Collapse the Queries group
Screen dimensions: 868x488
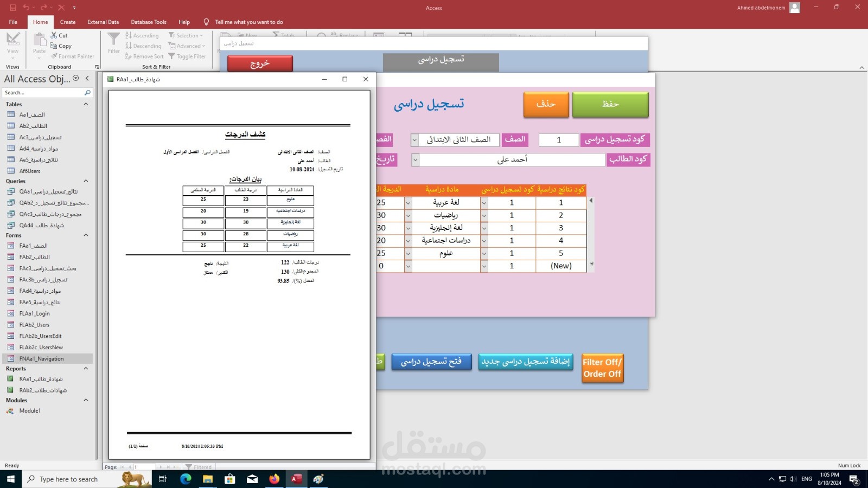tap(86, 181)
